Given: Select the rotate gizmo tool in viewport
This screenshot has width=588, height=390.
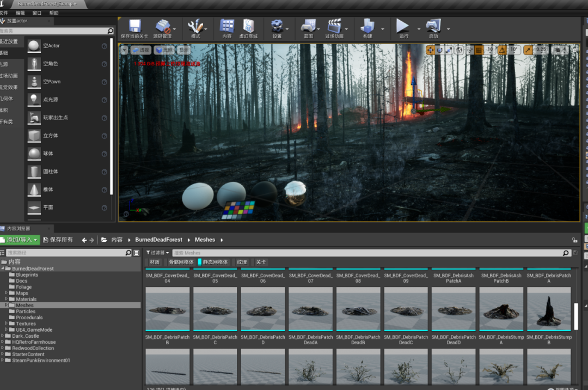Looking at the screenshot, I should coord(439,50).
